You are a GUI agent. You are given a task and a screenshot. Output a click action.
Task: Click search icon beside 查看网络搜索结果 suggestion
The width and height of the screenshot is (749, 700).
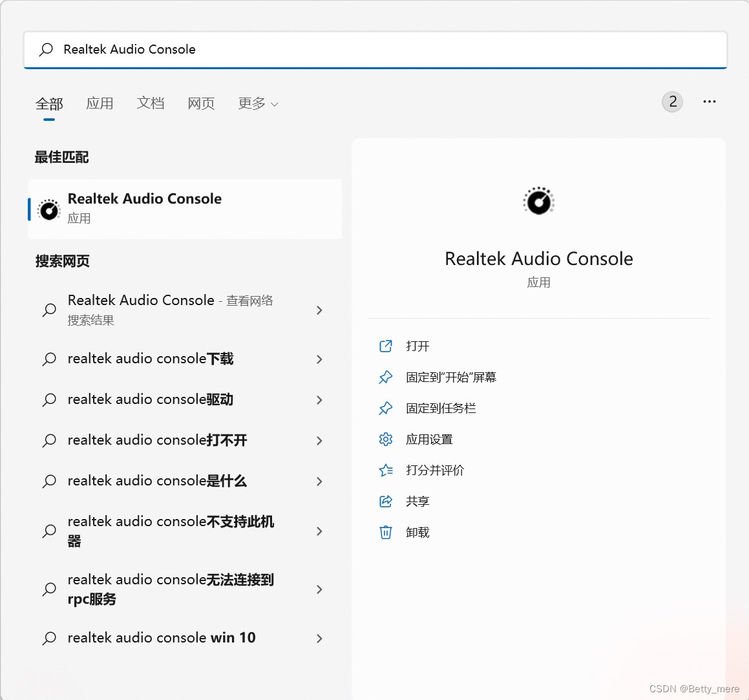click(49, 310)
